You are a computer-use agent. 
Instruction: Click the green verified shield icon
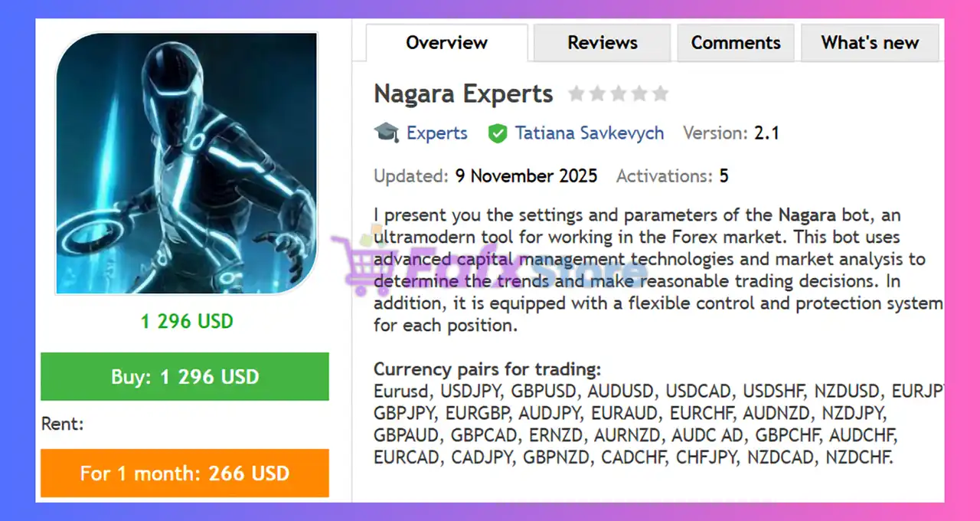pos(498,133)
